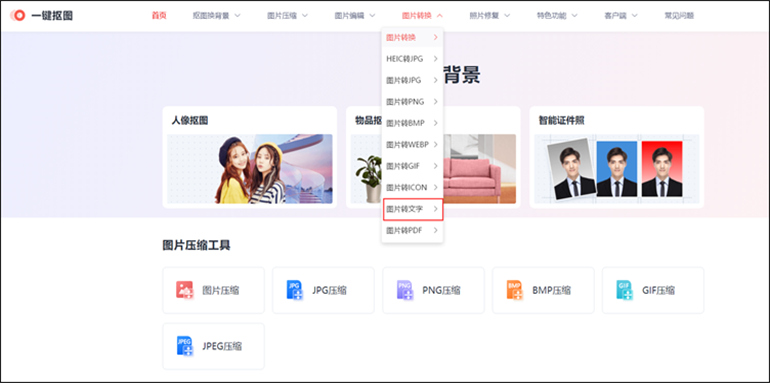Click the BMP压缩 file icon
The width and height of the screenshot is (770, 383).
click(x=514, y=290)
